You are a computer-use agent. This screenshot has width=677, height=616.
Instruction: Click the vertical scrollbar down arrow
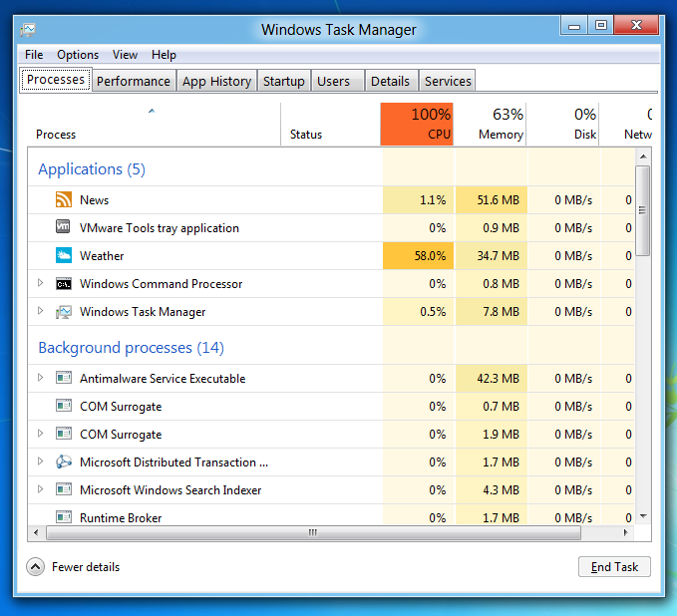coord(643,516)
